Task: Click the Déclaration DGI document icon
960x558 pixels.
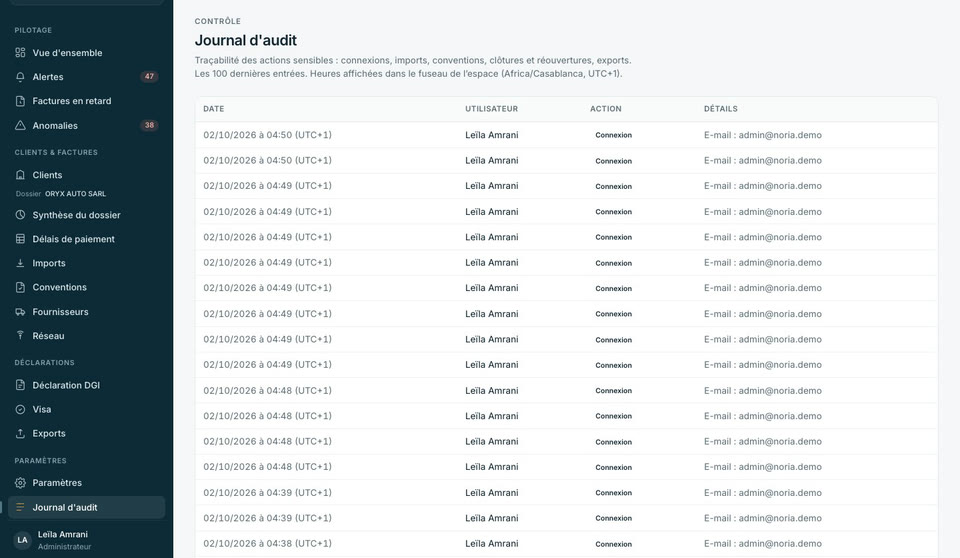Action: tap(20, 385)
